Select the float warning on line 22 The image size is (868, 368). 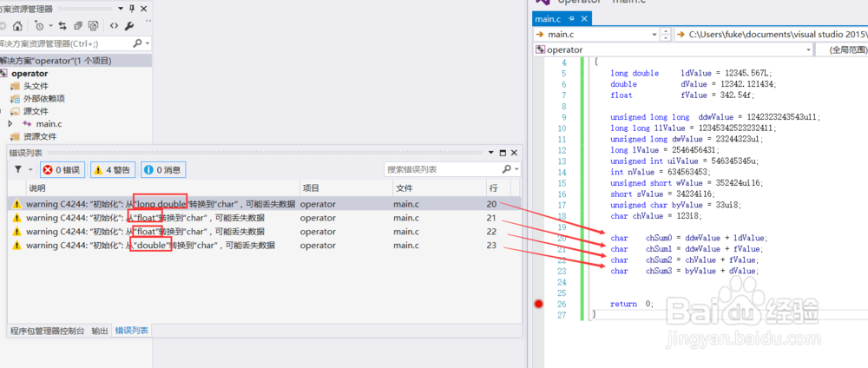pyautogui.click(x=264, y=232)
